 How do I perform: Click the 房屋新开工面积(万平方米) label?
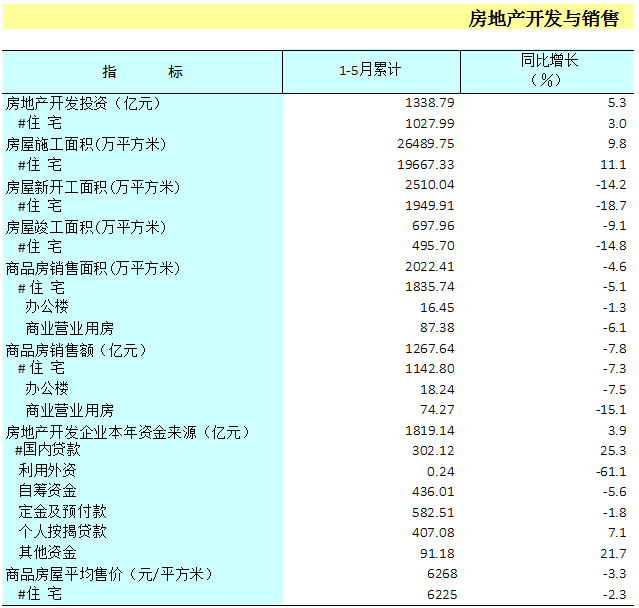pos(93,186)
